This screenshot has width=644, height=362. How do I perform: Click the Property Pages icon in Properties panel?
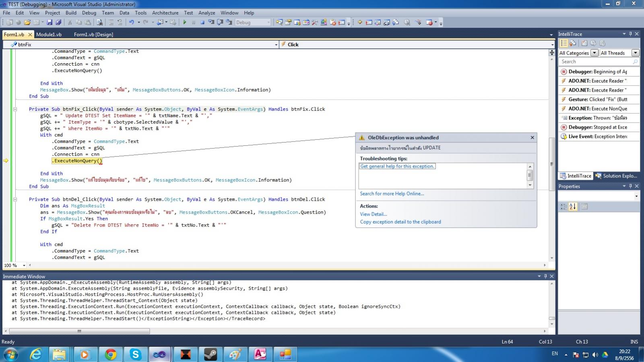click(584, 206)
